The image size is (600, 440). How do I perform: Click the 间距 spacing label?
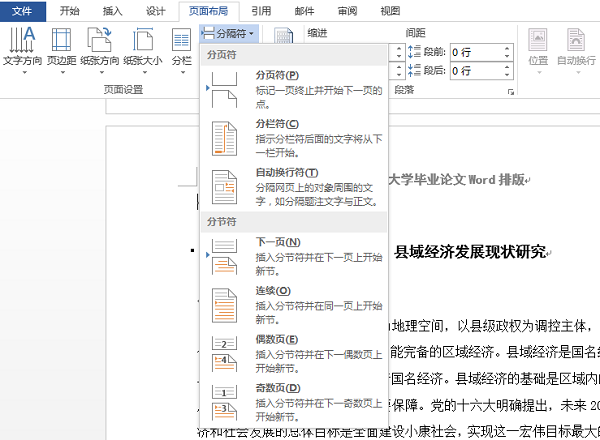416,33
